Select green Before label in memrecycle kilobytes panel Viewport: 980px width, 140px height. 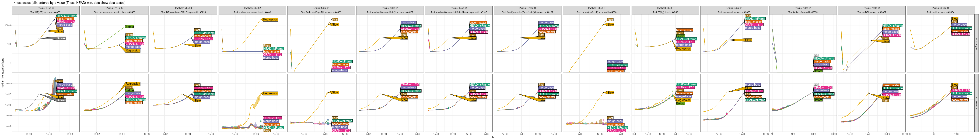pyautogui.click(x=130, y=27)
